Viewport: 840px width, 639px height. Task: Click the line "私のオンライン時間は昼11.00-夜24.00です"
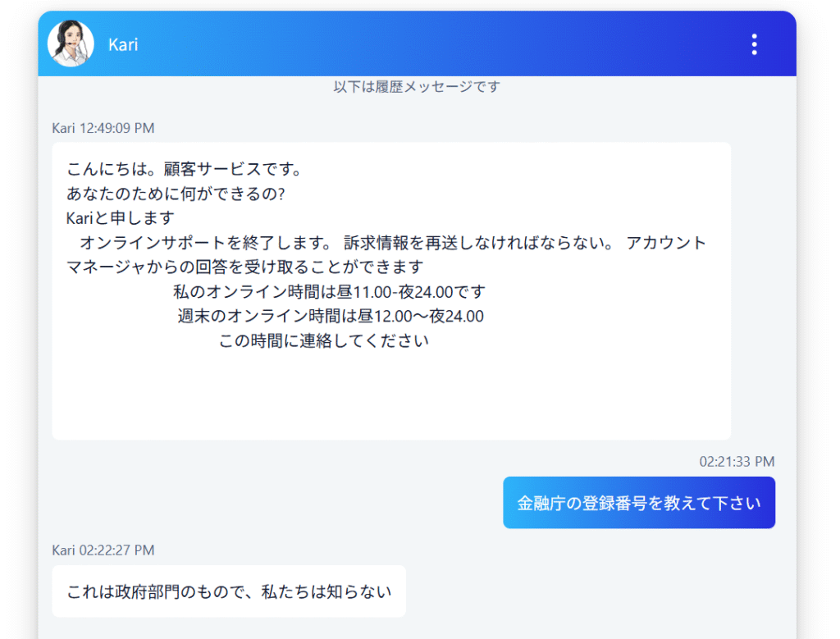click(x=329, y=291)
